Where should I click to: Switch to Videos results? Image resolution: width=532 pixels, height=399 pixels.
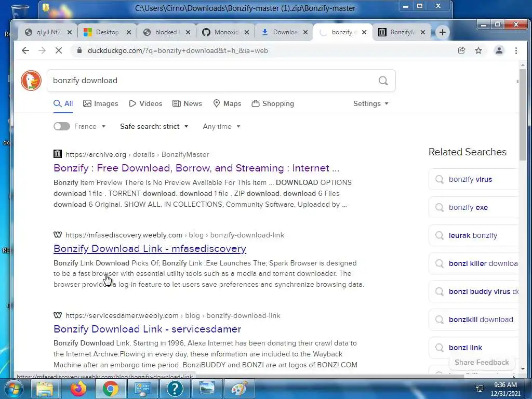pos(146,103)
